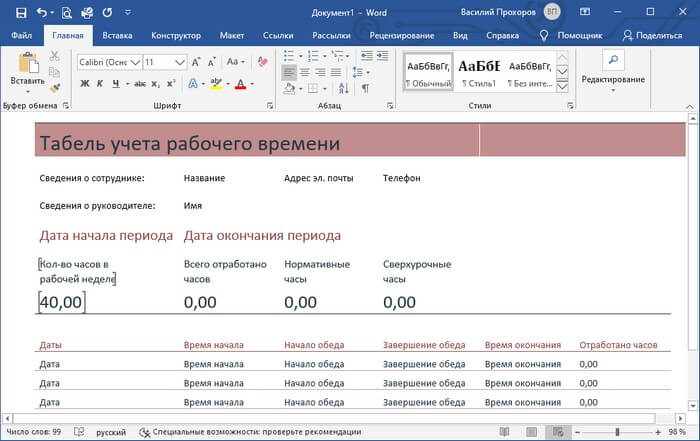Toggle superscript formatting
Image resolution: width=700 pixels, height=441 pixels.
click(x=171, y=83)
